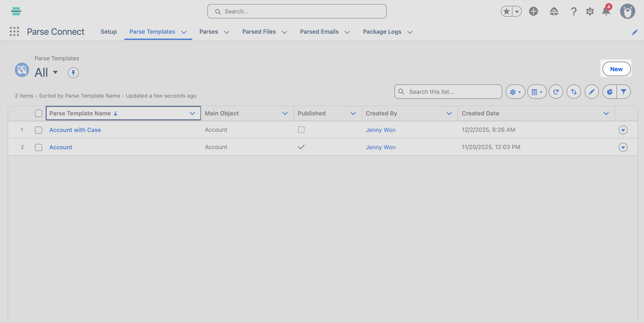Open the help question mark icon
The image size is (644, 323).
click(574, 11)
